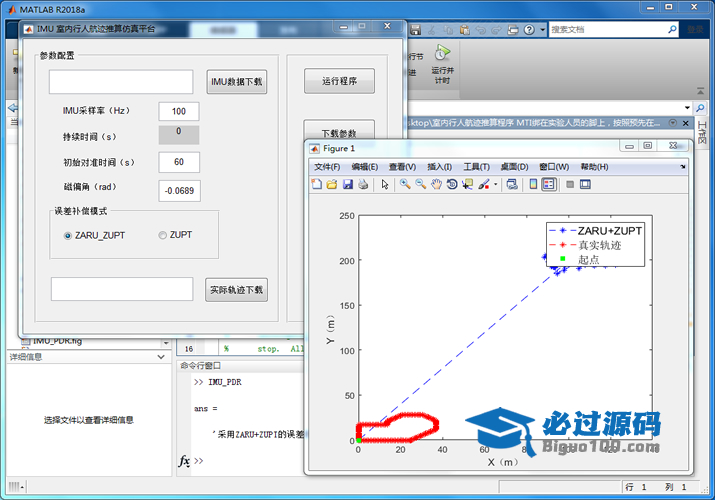
Task: Click the 持续时间 value field showing 0
Action: (179, 135)
